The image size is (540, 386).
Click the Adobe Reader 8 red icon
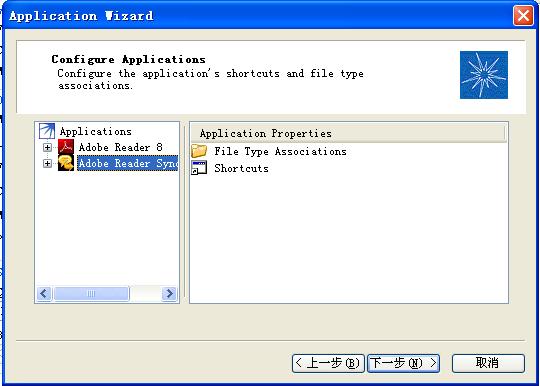(x=66, y=147)
